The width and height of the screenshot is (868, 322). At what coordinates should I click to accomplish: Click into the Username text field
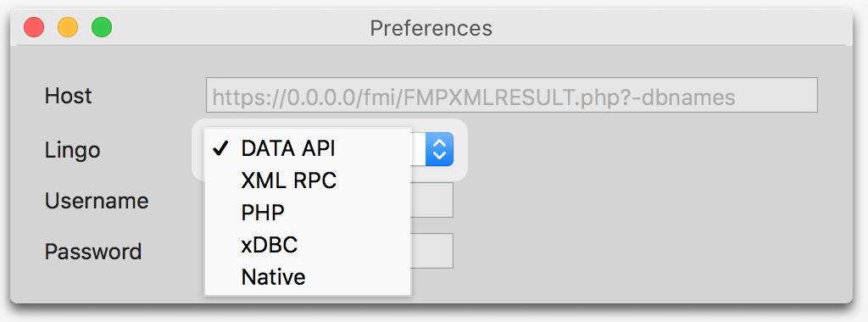point(431,200)
